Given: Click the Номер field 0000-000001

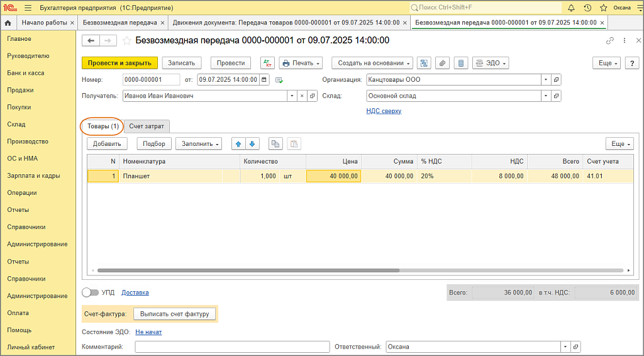Looking at the screenshot, I should 151,80.
